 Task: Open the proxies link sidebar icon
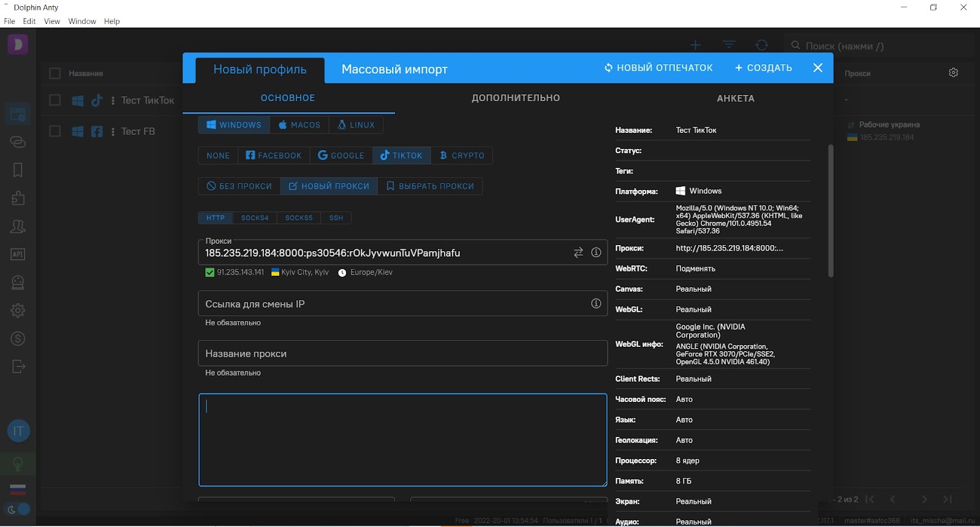click(18, 142)
